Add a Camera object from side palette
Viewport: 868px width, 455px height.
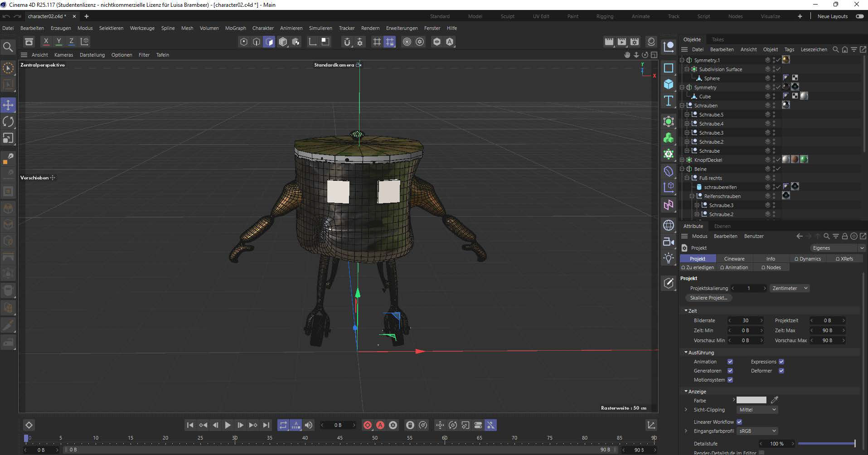669,242
